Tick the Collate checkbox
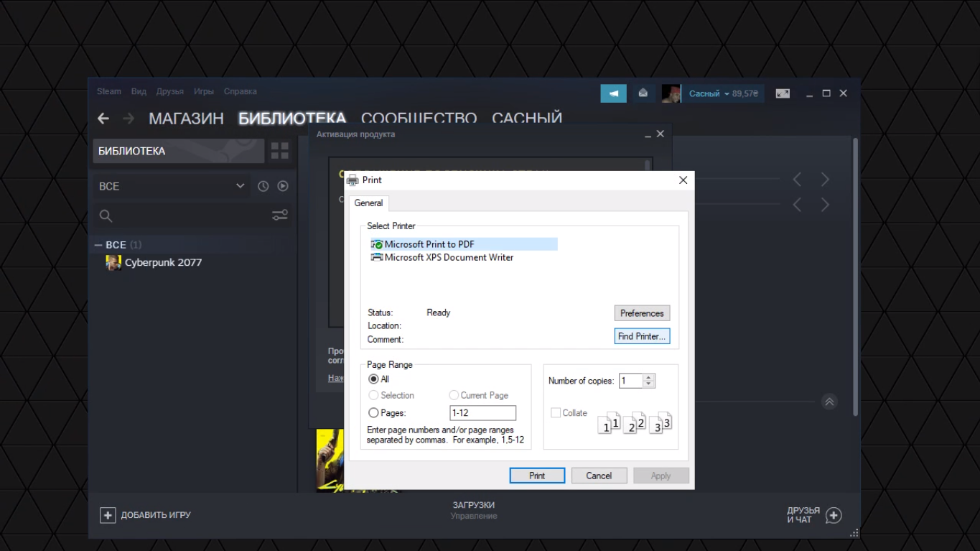This screenshot has width=980, height=551. (555, 413)
